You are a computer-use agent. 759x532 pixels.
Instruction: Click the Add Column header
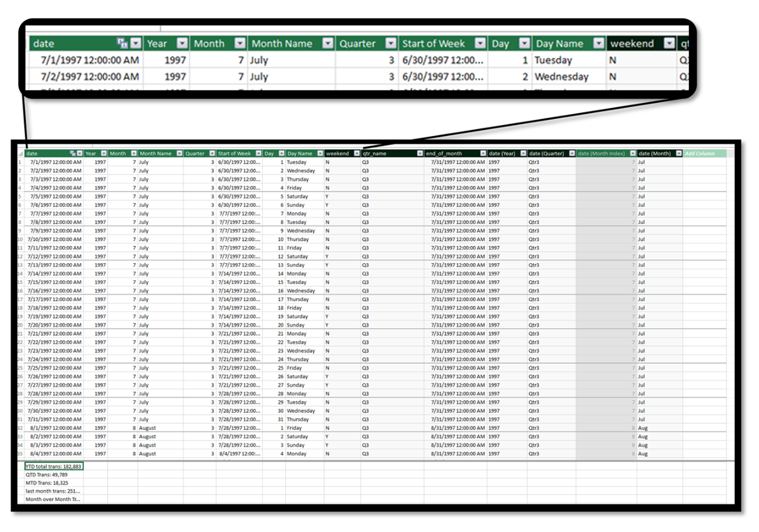(700, 153)
